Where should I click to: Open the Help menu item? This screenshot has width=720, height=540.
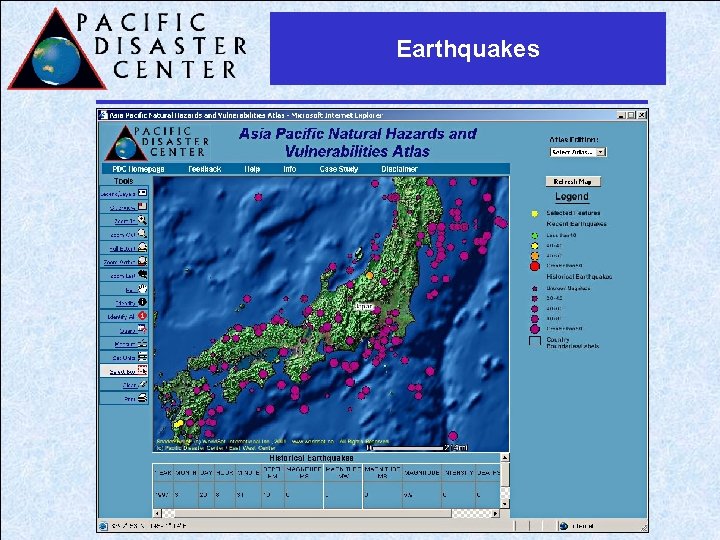pyautogui.click(x=252, y=169)
